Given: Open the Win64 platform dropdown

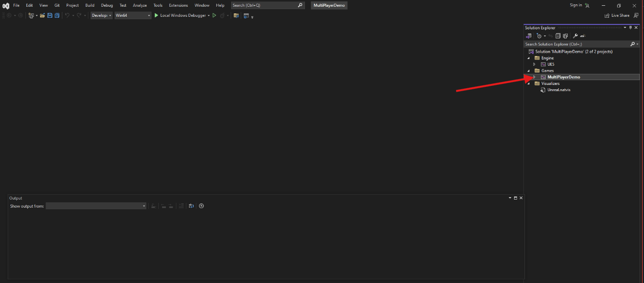Looking at the screenshot, I should pos(132,15).
